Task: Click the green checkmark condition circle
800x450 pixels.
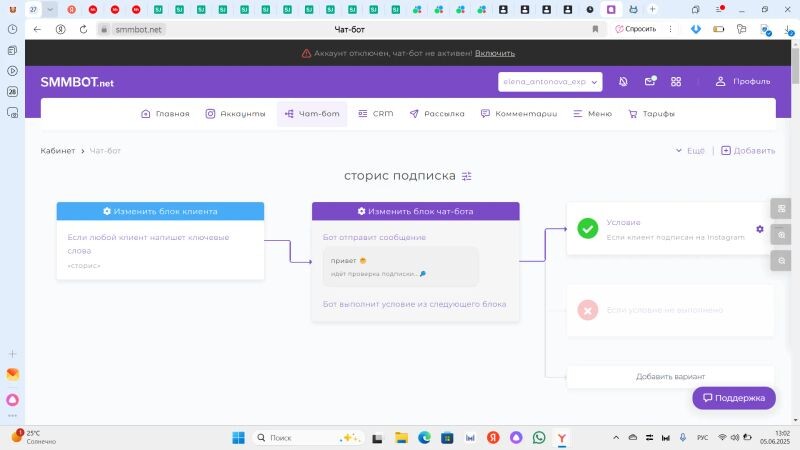Action: tap(588, 229)
